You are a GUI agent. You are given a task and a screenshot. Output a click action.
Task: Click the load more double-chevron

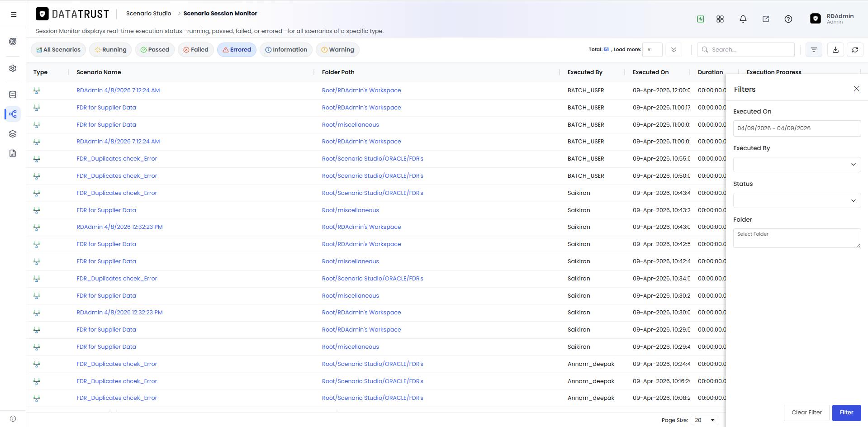[x=674, y=50]
